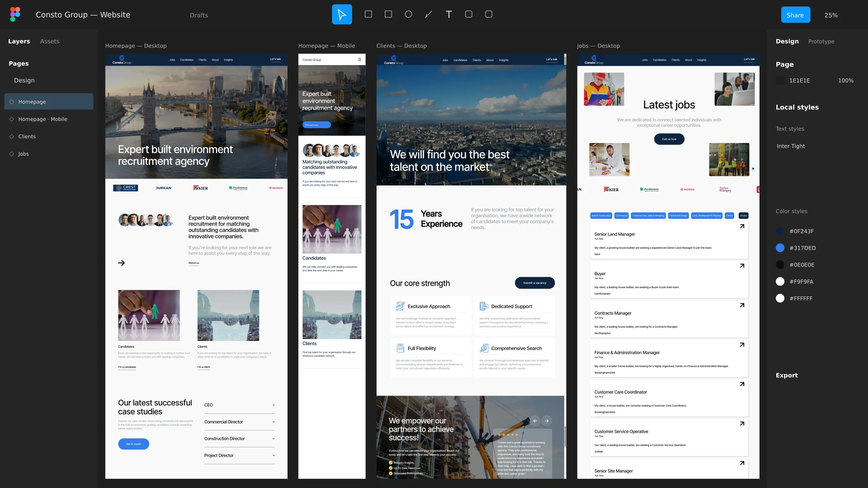Screen dimensions: 868x488
Task: Click the #317DED color style swatch
Action: tap(780, 248)
